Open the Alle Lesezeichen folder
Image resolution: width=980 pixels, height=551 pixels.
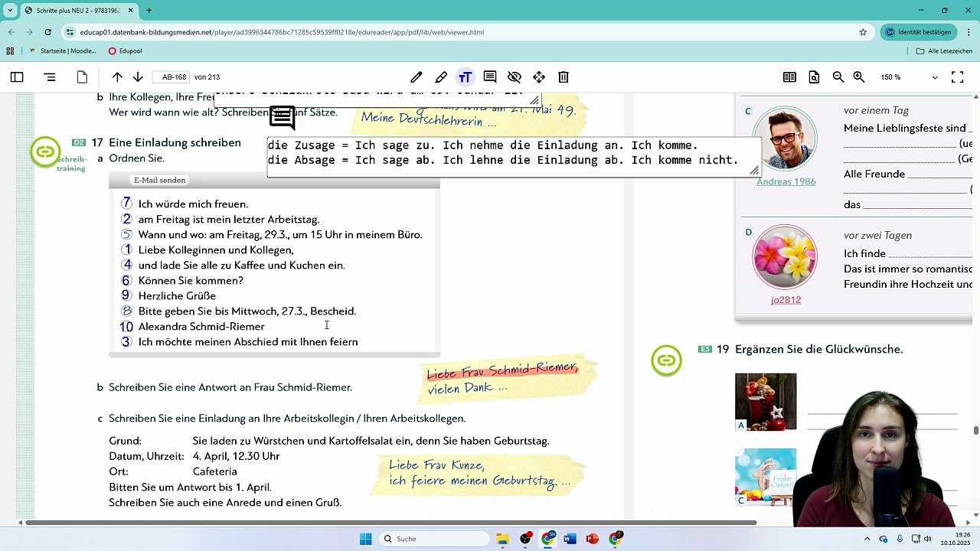click(944, 51)
